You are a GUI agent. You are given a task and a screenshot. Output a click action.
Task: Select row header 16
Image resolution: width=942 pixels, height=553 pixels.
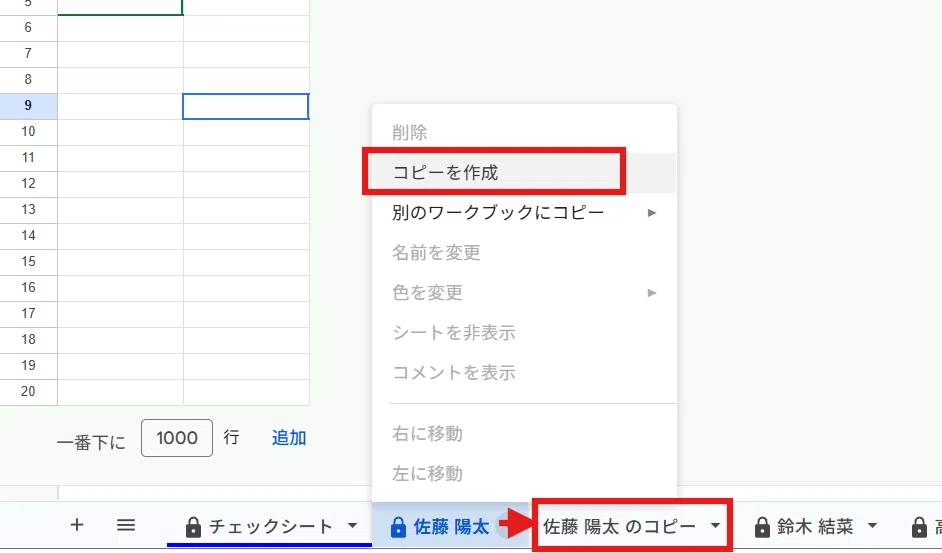pos(28,287)
